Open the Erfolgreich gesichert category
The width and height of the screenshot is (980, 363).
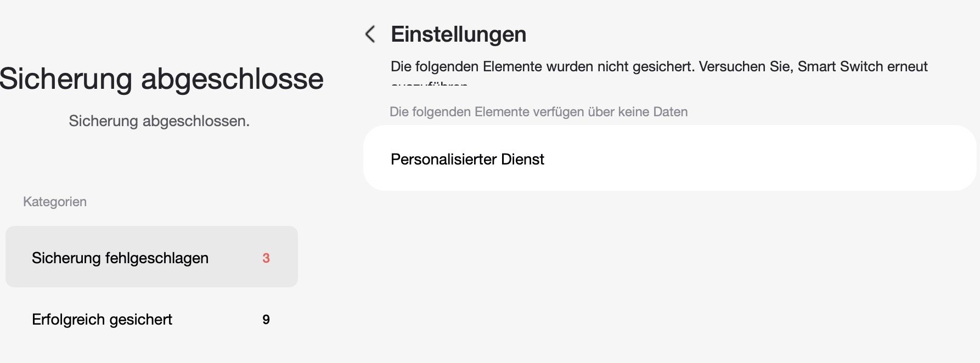102,319
